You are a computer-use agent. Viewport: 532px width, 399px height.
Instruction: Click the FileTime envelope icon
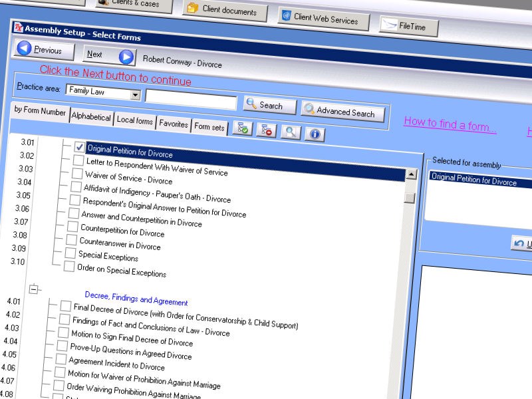pyautogui.click(x=389, y=25)
